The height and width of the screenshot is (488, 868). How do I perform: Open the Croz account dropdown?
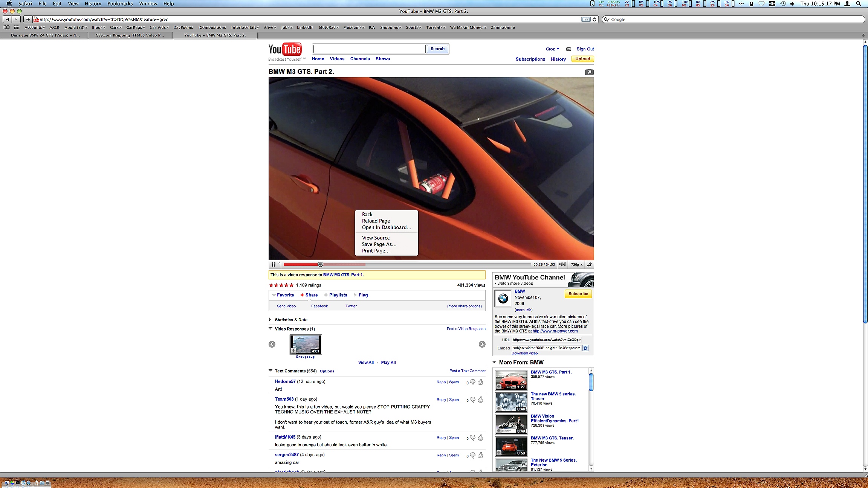click(553, 49)
